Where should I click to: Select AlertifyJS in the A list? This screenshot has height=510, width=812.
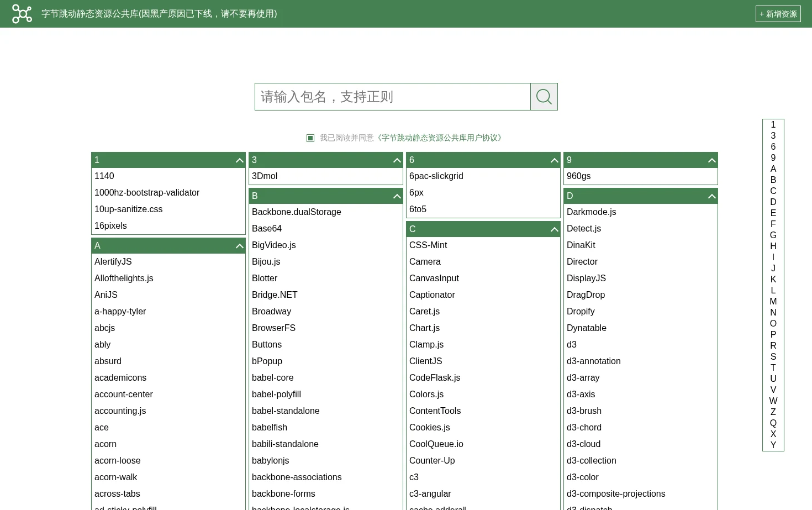tap(113, 262)
